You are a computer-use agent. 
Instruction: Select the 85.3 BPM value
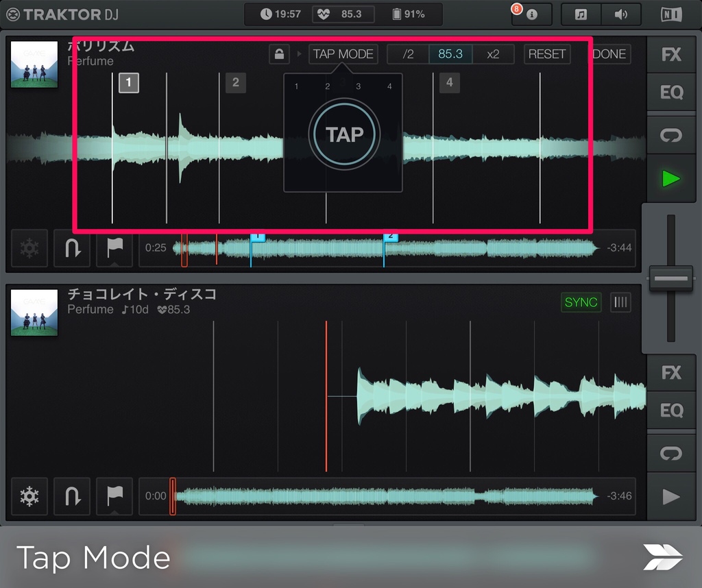(450, 54)
